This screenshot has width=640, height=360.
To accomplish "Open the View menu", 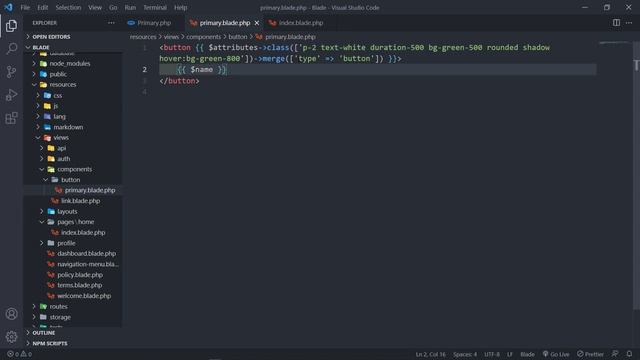I will pyautogui.click(x=95, y=7).
